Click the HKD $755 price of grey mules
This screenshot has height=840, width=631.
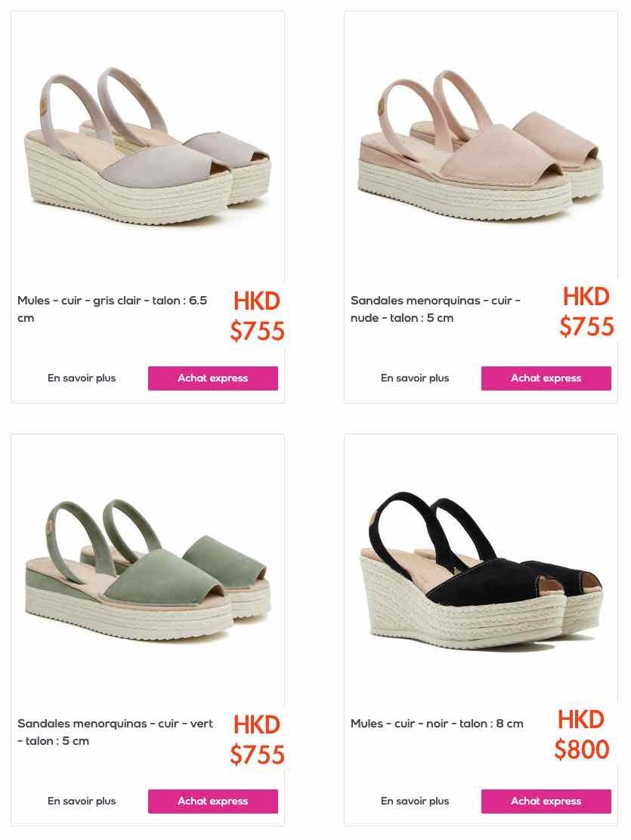click(258, 316)
